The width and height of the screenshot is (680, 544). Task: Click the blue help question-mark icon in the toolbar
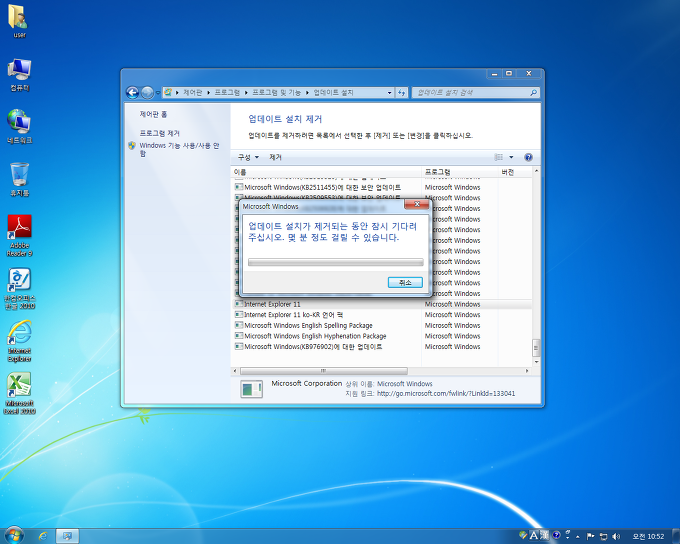[x=528, y=157]
